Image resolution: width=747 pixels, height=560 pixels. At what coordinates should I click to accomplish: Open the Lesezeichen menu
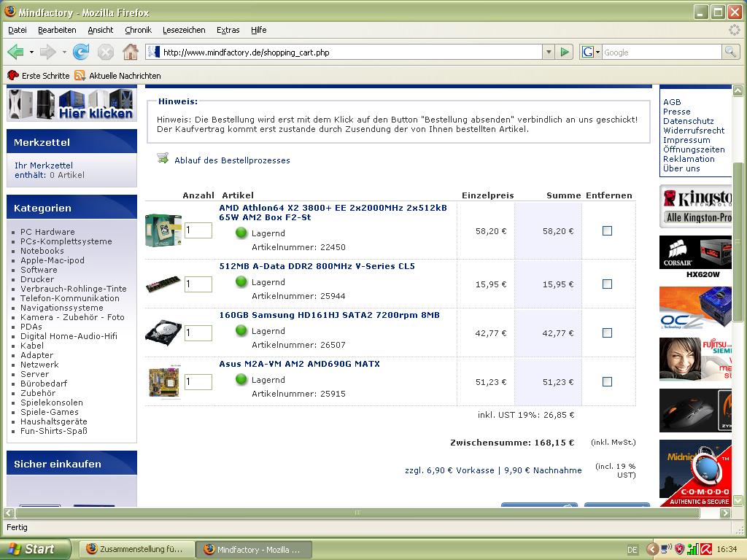[184, 29]
